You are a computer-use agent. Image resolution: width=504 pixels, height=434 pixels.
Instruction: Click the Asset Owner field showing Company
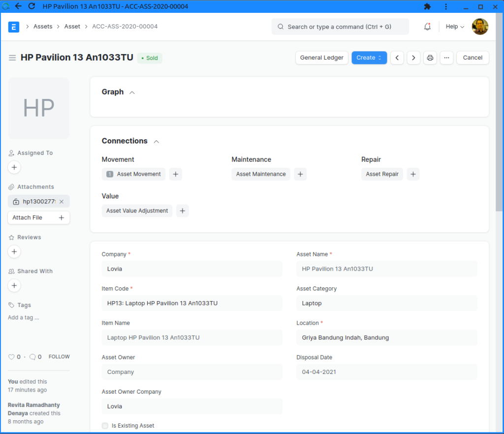192,372
